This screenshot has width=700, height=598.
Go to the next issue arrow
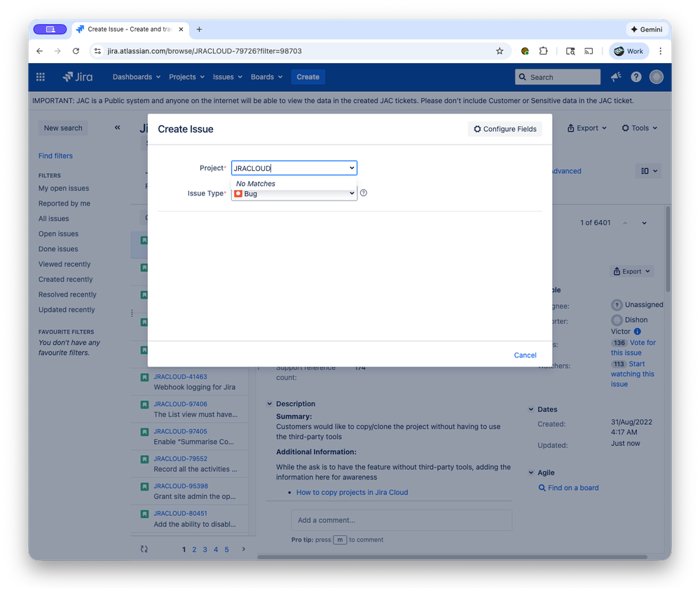pyautogui.click(x=644, y=223)
